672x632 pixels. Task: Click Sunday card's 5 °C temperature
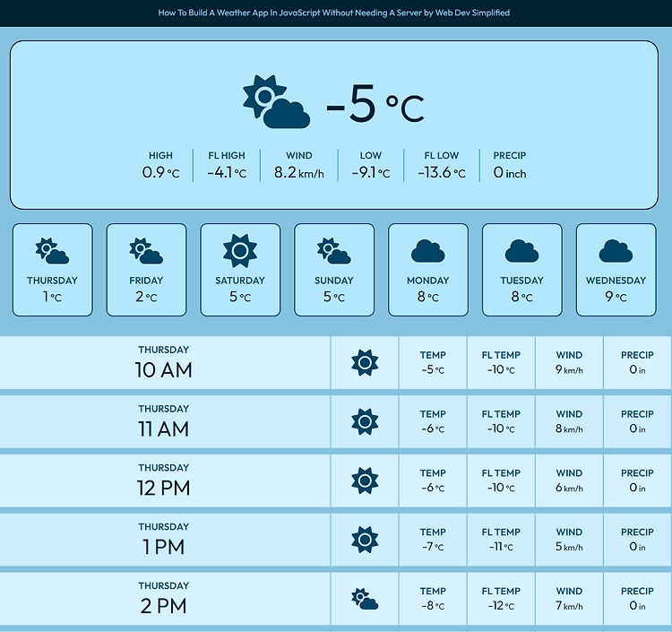334,297
